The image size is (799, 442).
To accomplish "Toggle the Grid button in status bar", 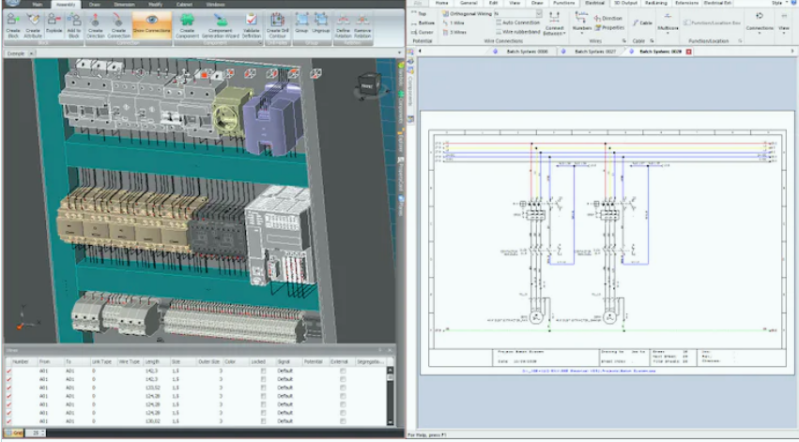I will pyautogui.click(x=14, y=433).
